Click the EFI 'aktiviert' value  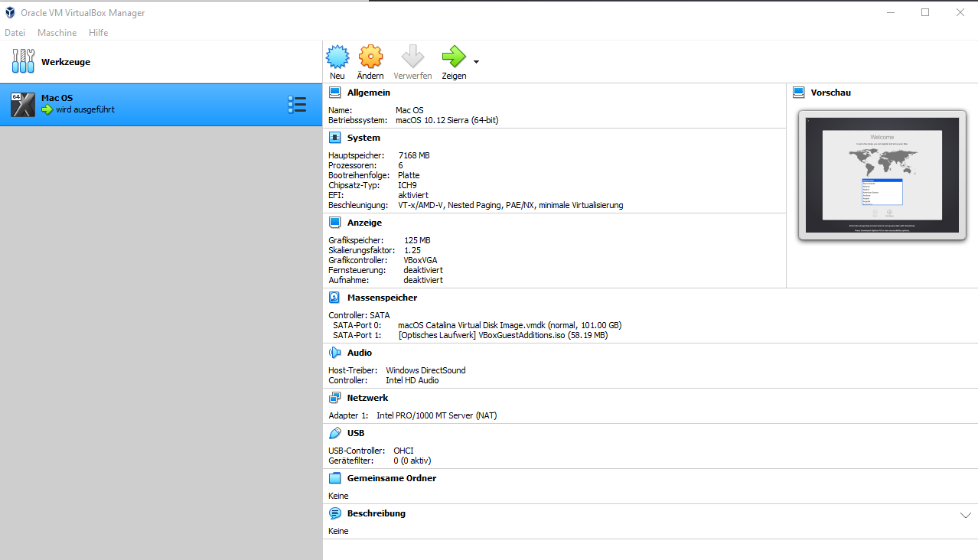pos(413,195)
